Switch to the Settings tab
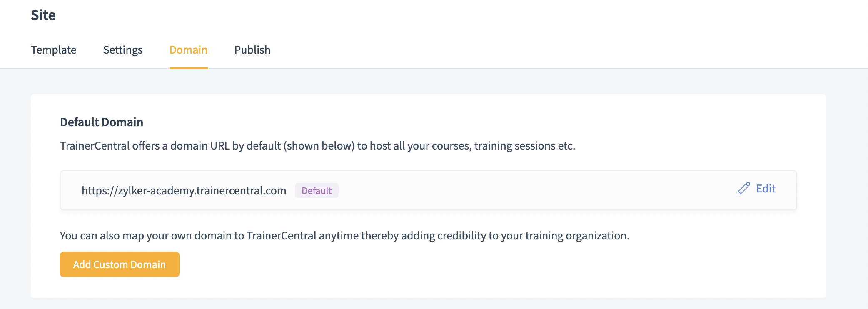 (123, 50)
